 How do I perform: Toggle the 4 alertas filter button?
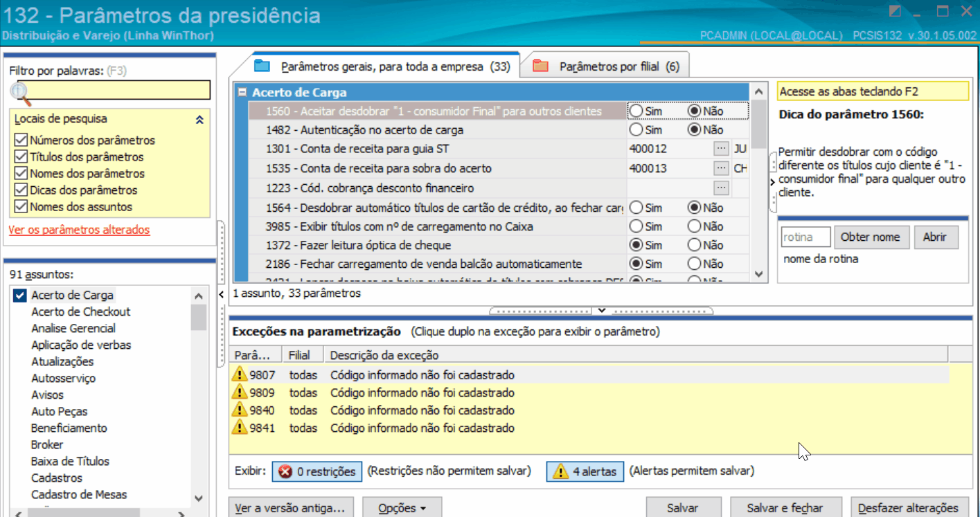pyautogui.click(x=585, y=472)
